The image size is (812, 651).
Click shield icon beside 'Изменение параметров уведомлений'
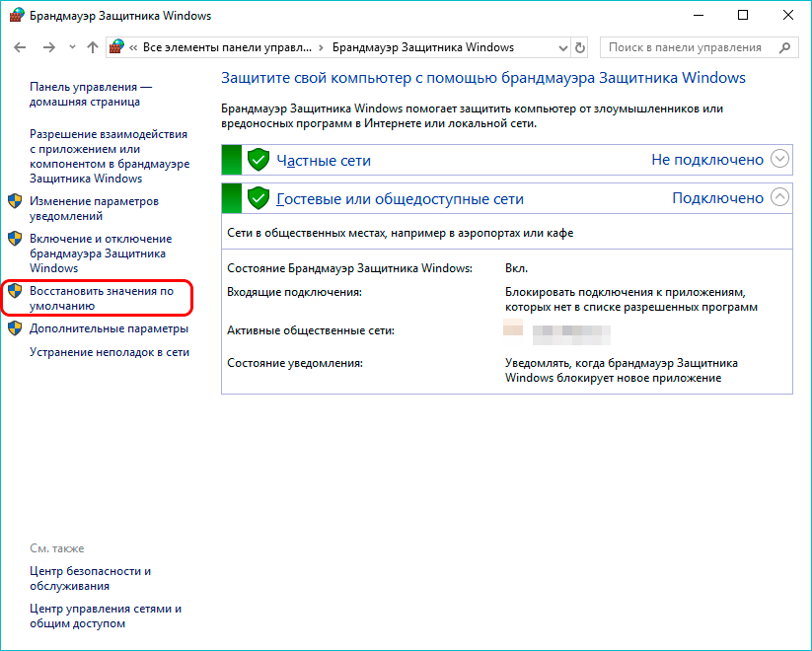[15, 201]
